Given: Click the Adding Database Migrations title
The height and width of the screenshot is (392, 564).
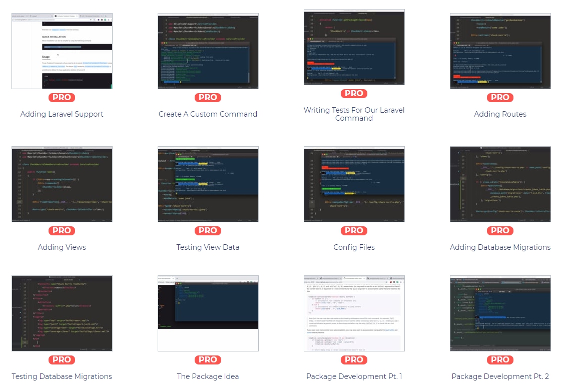Looking at the screenshot, I should point(500,247).
